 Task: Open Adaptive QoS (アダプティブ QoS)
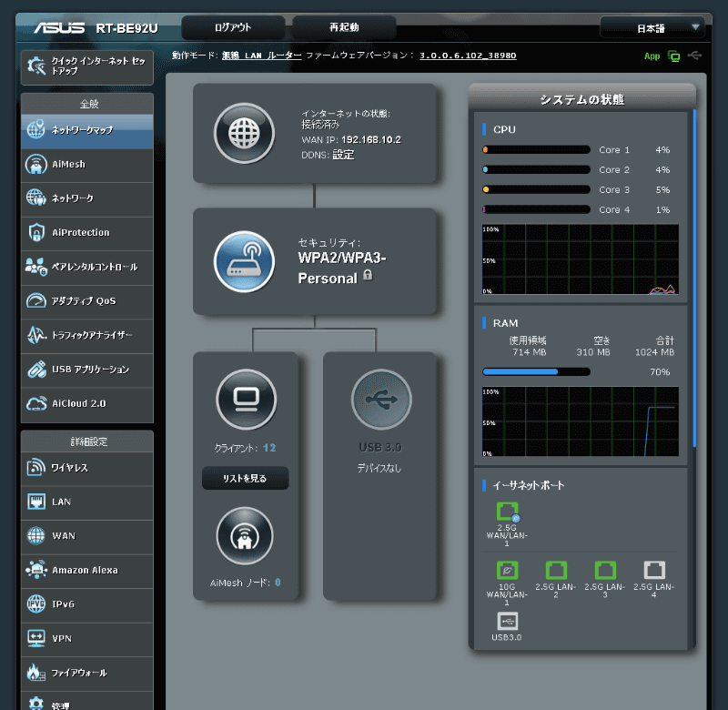click(x=87, y=301)
